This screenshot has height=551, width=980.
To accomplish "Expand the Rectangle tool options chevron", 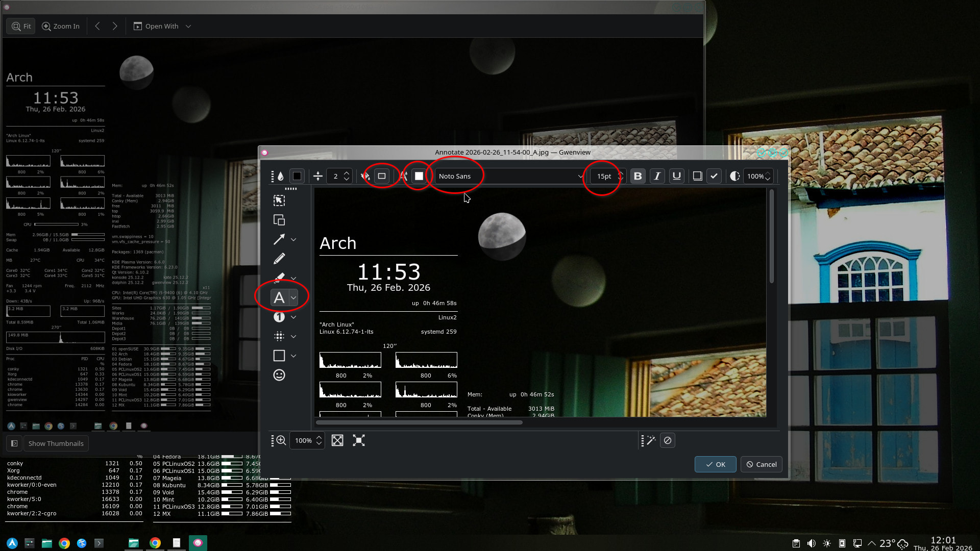I will click(293, 356).
